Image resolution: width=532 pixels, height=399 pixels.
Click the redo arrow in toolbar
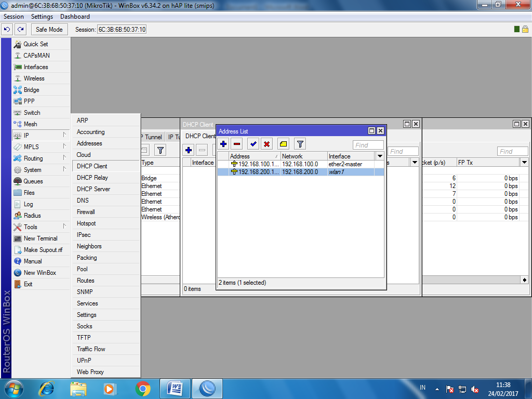pyautogui.click(x=21, y=30)
